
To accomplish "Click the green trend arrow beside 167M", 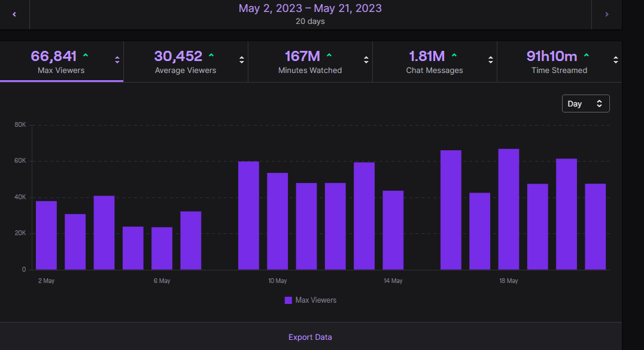I will pos(329,54).
